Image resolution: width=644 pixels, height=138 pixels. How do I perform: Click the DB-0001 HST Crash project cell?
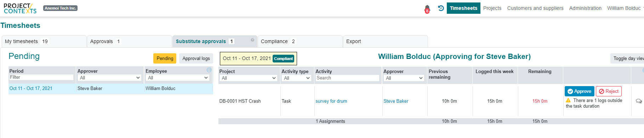240,101
